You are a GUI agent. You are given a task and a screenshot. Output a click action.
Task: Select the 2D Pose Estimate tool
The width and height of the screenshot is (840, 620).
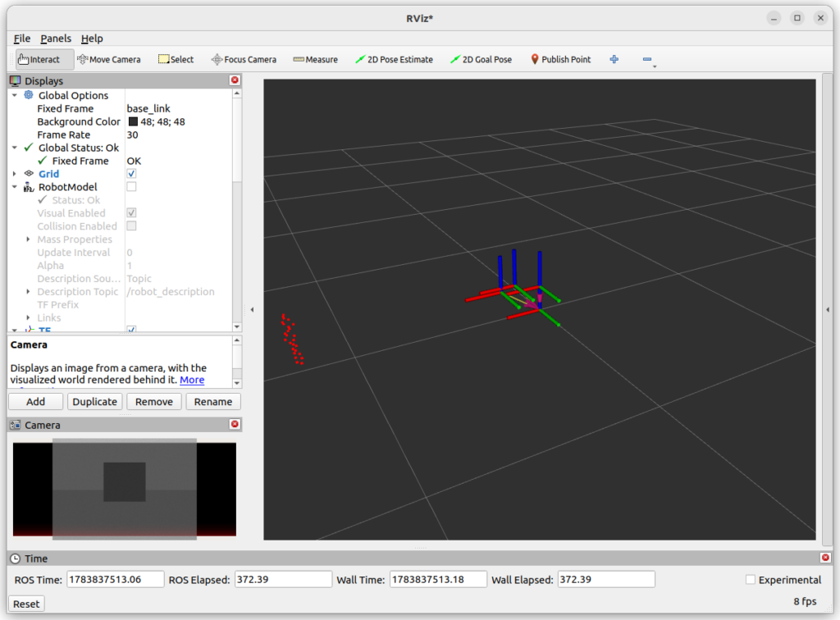pyautogui.click(x=394, y=59)
